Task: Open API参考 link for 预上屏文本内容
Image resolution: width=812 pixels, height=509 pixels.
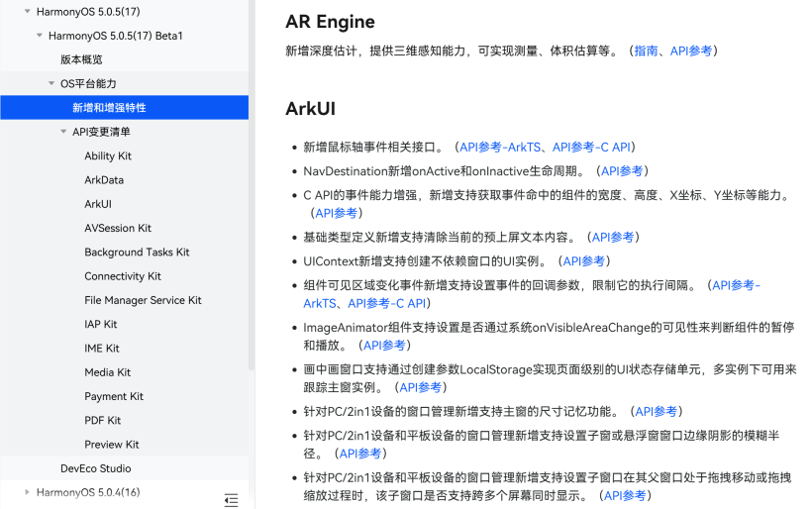Action: click(613, 237)
